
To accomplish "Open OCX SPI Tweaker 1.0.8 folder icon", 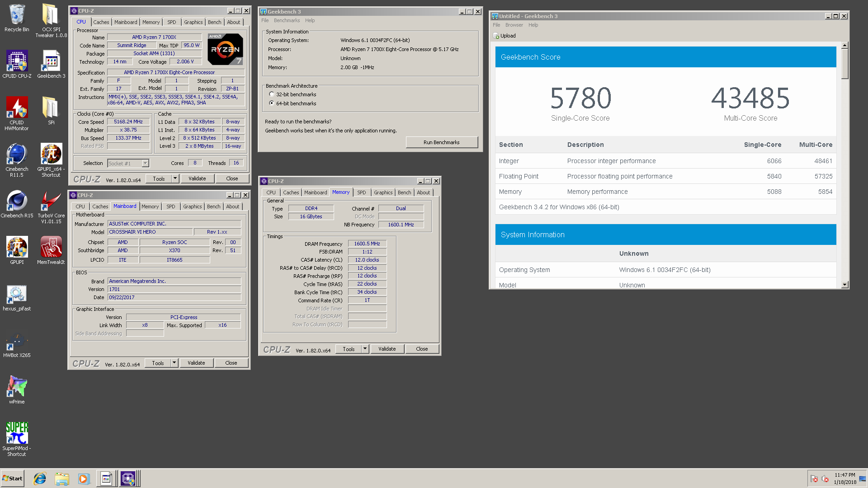I will pos(51,20).
